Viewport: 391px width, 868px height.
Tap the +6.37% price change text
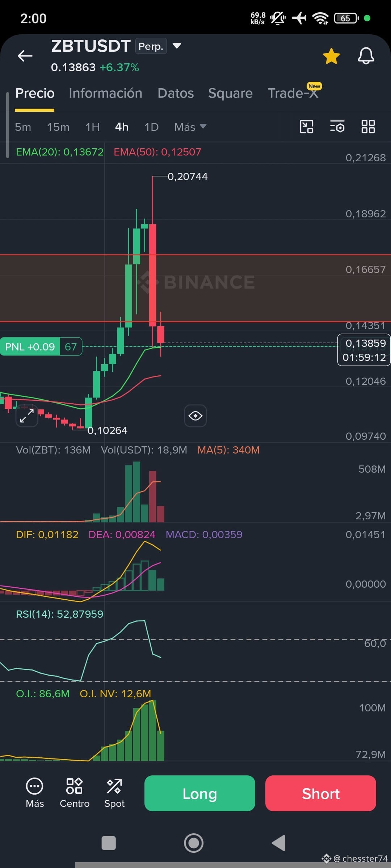point(119,67)
